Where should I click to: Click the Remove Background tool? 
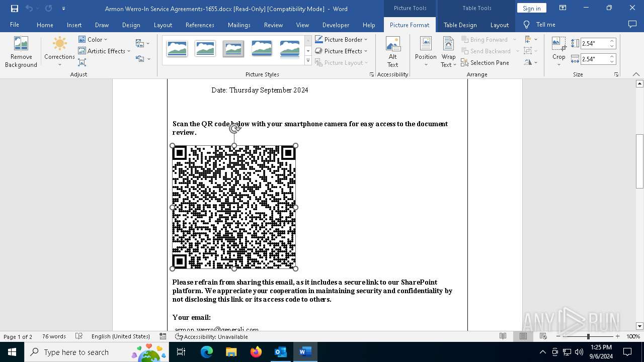coord(21,52)
